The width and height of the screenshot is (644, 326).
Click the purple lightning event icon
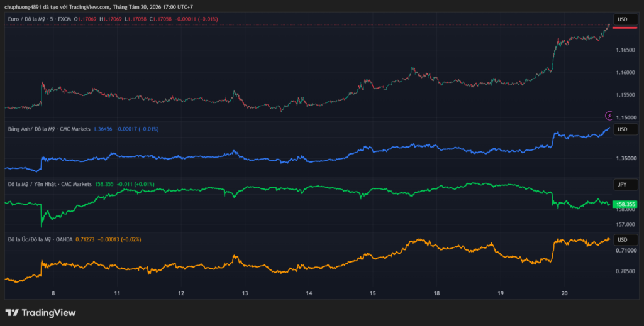tap(609, 116)
